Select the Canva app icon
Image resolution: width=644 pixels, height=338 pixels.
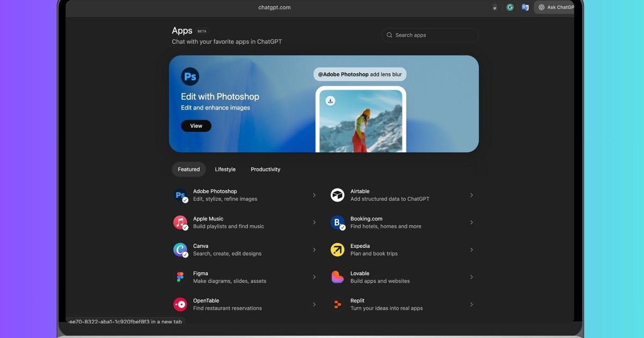point(180,250)
